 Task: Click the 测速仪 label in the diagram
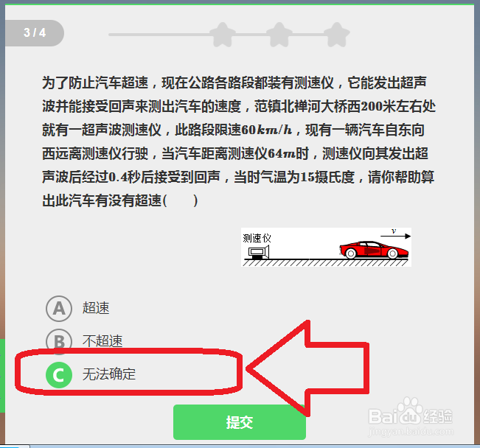[257, 238]
